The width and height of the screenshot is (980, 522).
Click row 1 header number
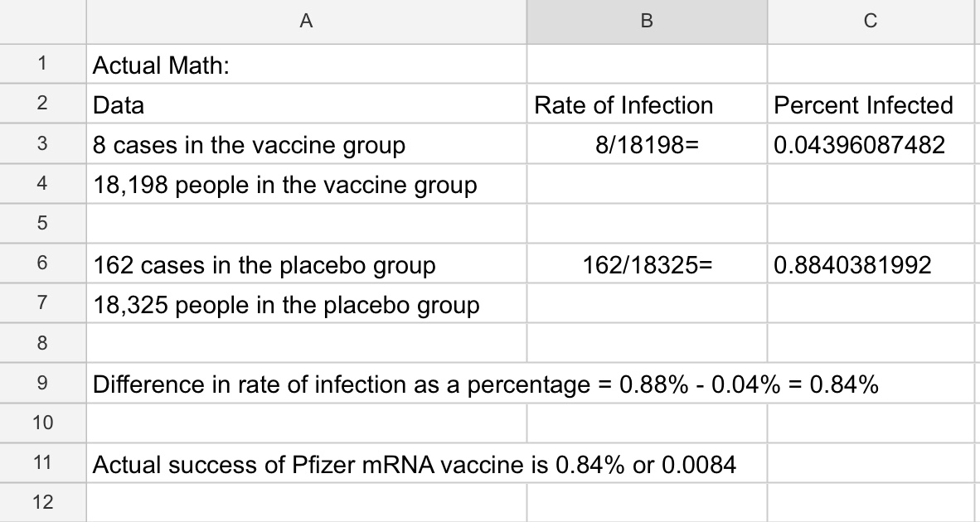(x=42, y=65)
